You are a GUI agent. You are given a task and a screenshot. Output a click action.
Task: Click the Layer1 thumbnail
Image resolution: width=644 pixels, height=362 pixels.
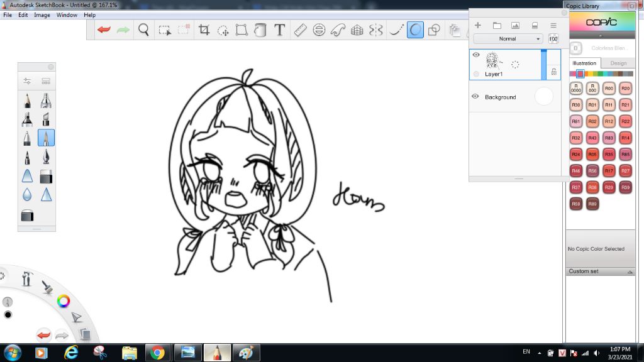(x=492, y=60)
